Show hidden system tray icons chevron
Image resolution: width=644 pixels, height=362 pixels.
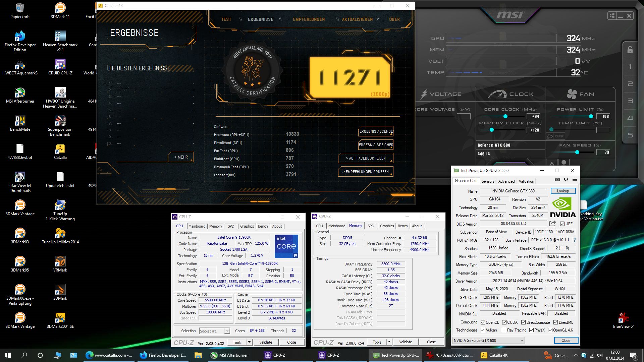pos(576,355)
